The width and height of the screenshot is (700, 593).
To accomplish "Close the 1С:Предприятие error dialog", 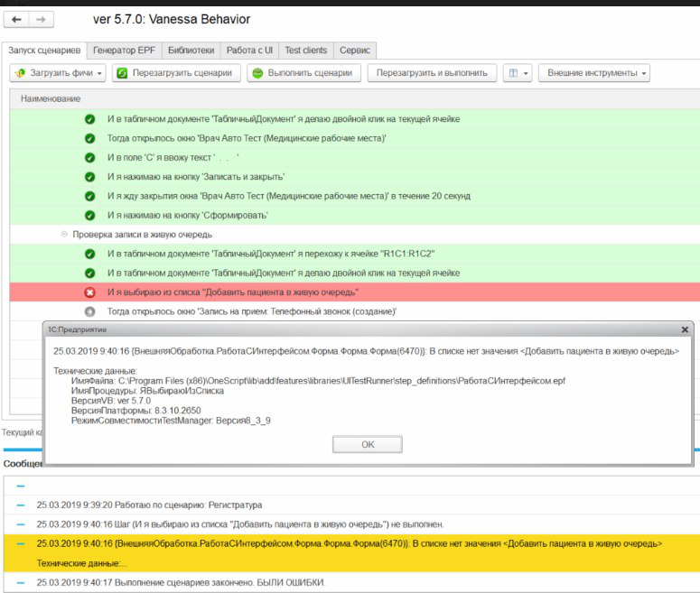I will (685, 329).
